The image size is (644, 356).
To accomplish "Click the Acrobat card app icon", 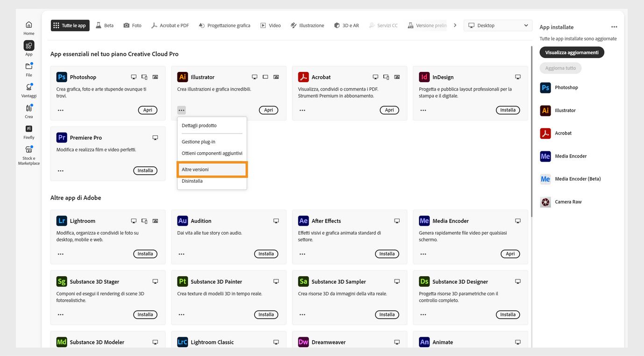I will pos(304,77).
